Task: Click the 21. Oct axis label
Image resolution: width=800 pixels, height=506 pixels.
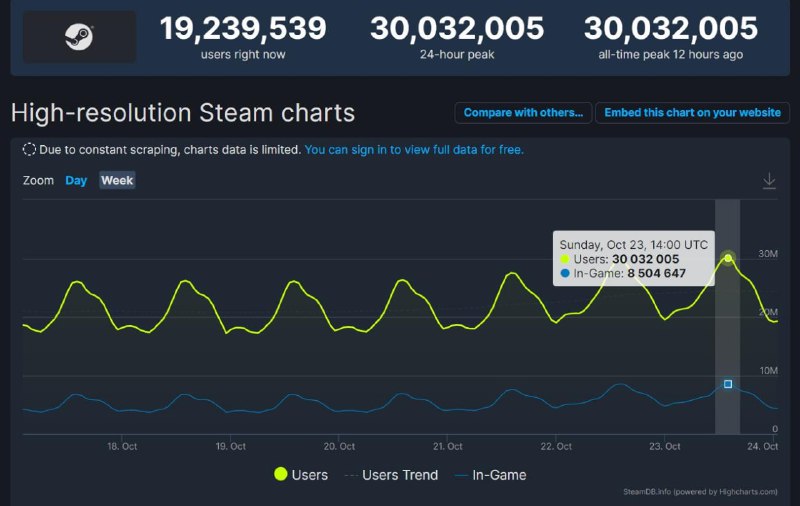Action: pos(447,446)
